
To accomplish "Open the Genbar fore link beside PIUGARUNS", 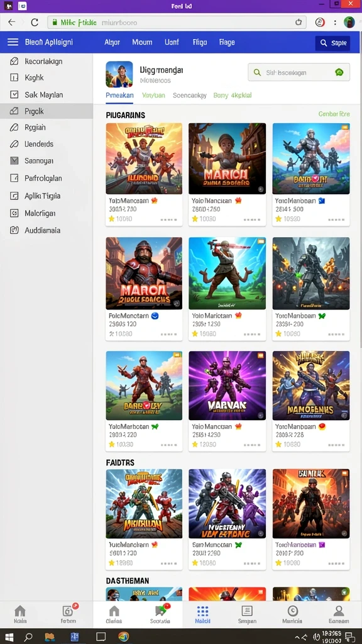I will tap(334, 114).
